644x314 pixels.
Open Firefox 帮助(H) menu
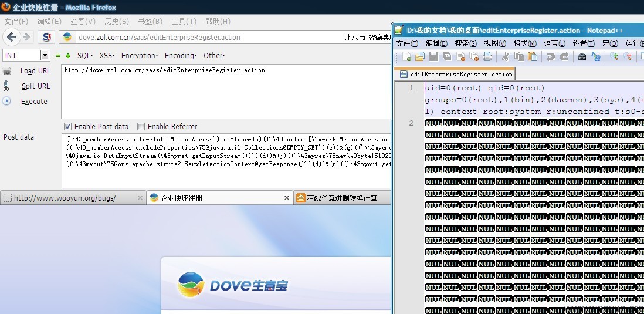point(218,21)
